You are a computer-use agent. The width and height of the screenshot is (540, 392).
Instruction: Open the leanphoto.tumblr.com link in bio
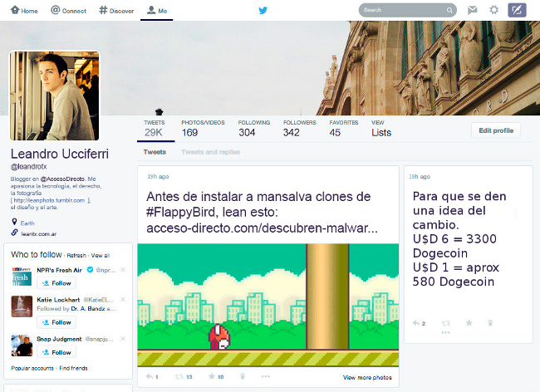tap(49, 200)
